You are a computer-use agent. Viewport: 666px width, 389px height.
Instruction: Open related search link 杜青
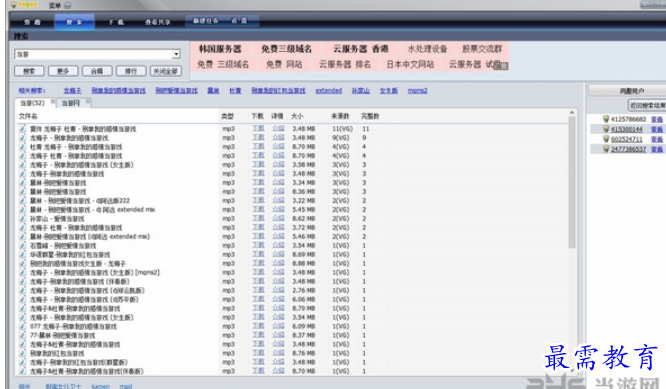(x=235, y=90)
